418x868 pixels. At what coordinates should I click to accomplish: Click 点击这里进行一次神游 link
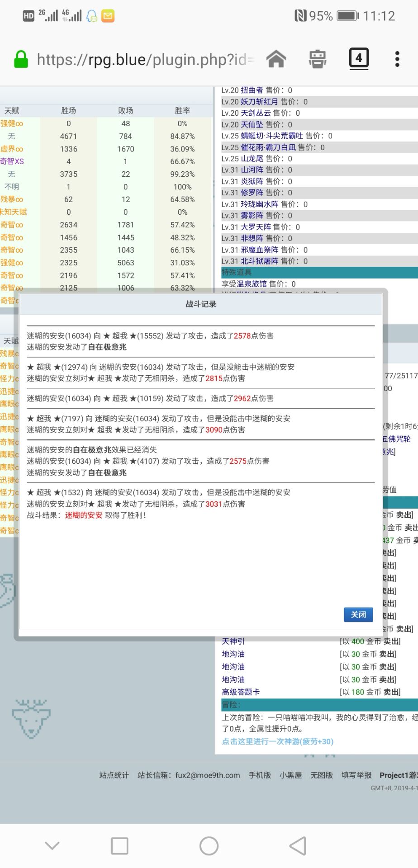click(x=277, y=741)
